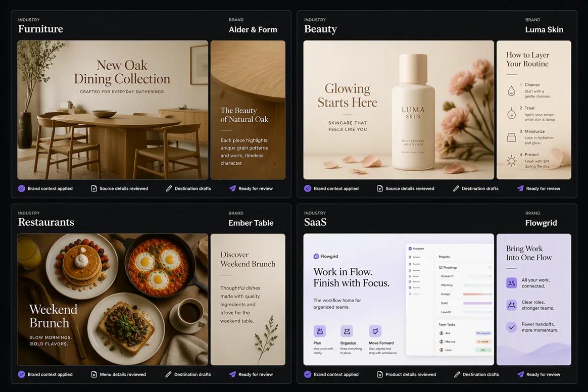This screenshot has height=392, width=588.
Task: Click the Cleanse water drop icon
Action: click(x=512, y=91)
